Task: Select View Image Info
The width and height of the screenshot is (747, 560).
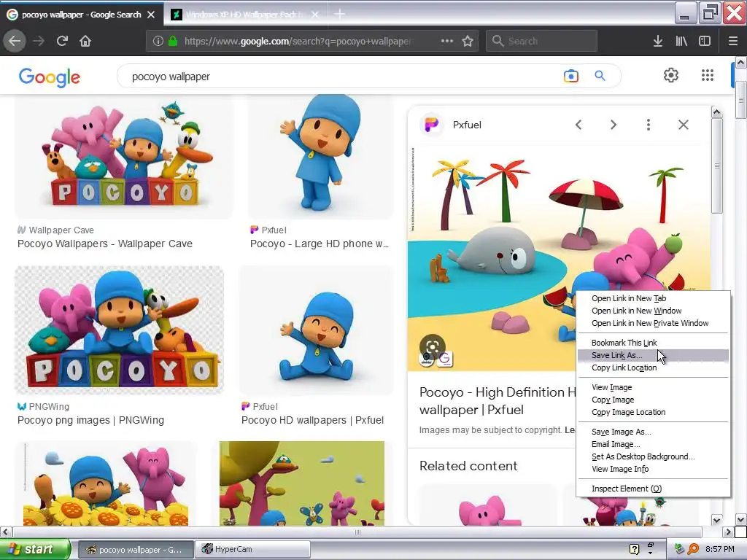Action: (620, 469)
